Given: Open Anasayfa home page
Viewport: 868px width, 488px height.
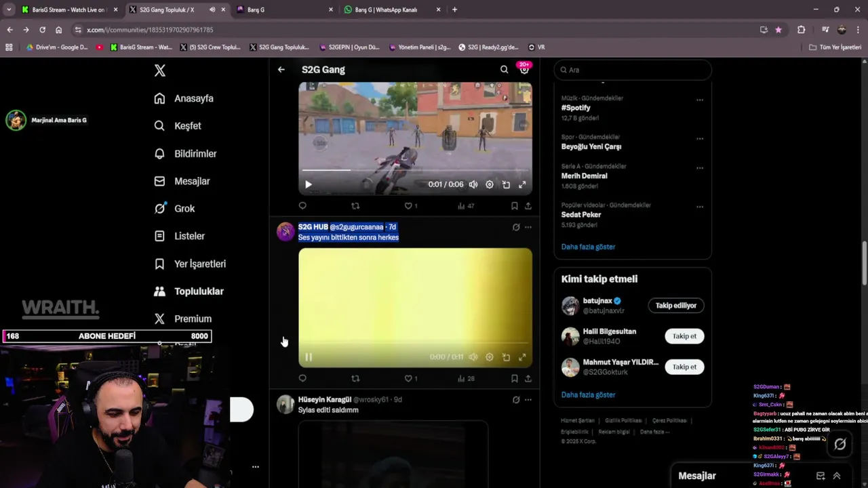Looking at the screenshot, I should [x=184, y=98].
